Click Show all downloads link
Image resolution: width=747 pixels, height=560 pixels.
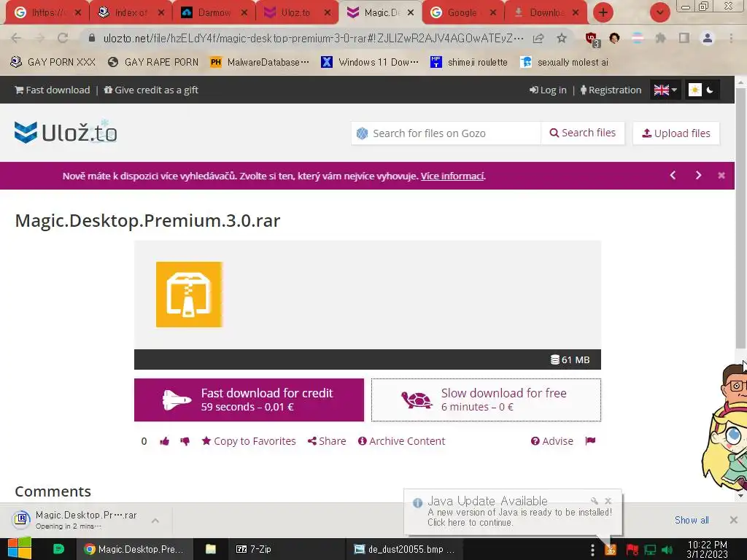692,520
